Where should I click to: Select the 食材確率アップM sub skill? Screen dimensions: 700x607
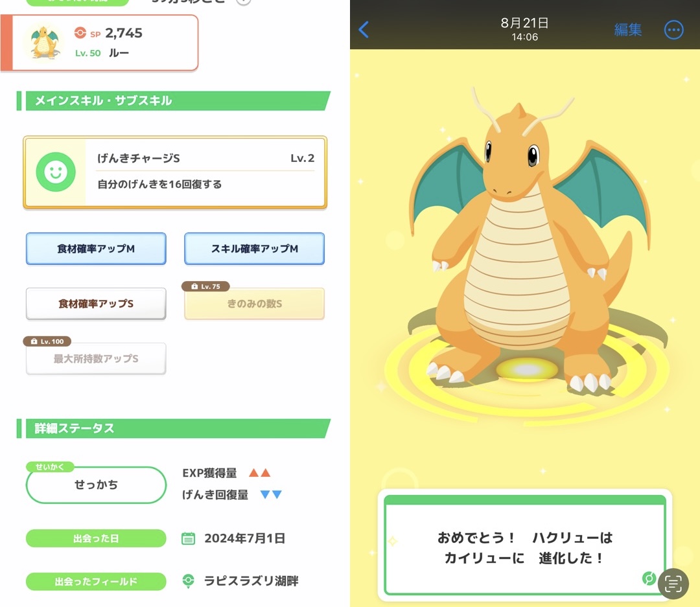[96, 249]
